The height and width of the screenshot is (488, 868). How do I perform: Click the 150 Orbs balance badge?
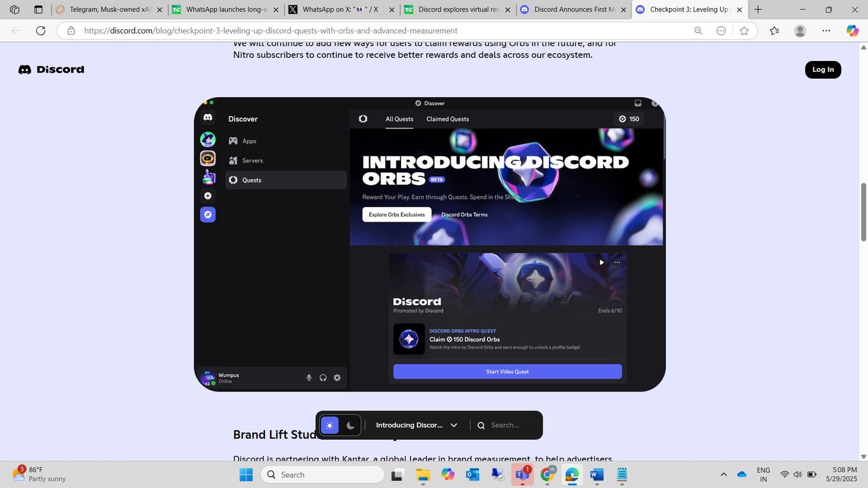[x=628, y=119]
